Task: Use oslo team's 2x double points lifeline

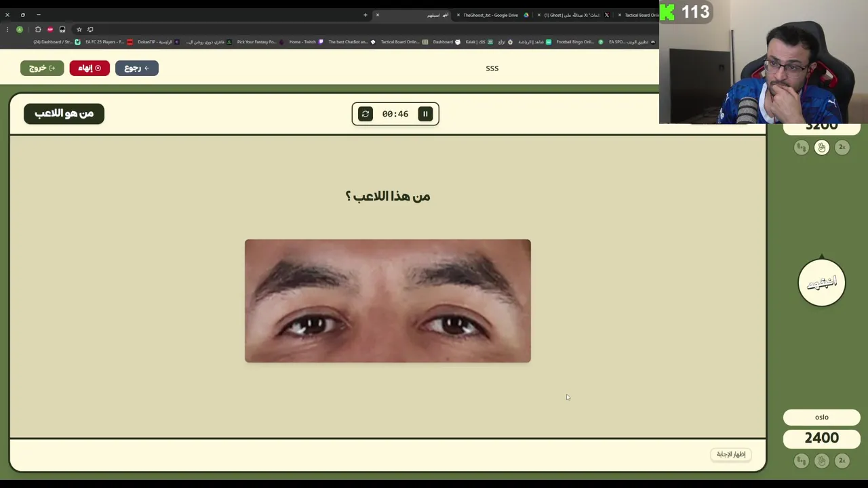Action: click(842, 461)
